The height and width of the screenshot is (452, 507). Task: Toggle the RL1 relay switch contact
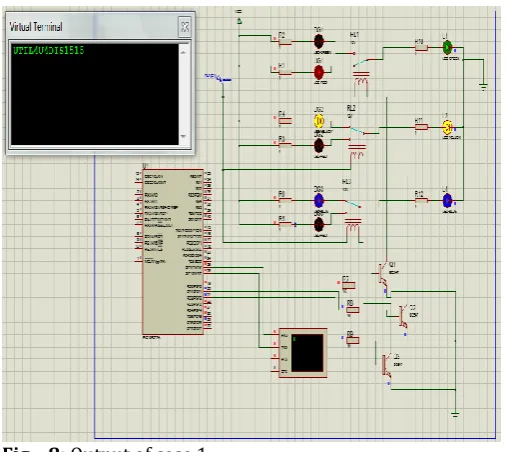point(361,62)
